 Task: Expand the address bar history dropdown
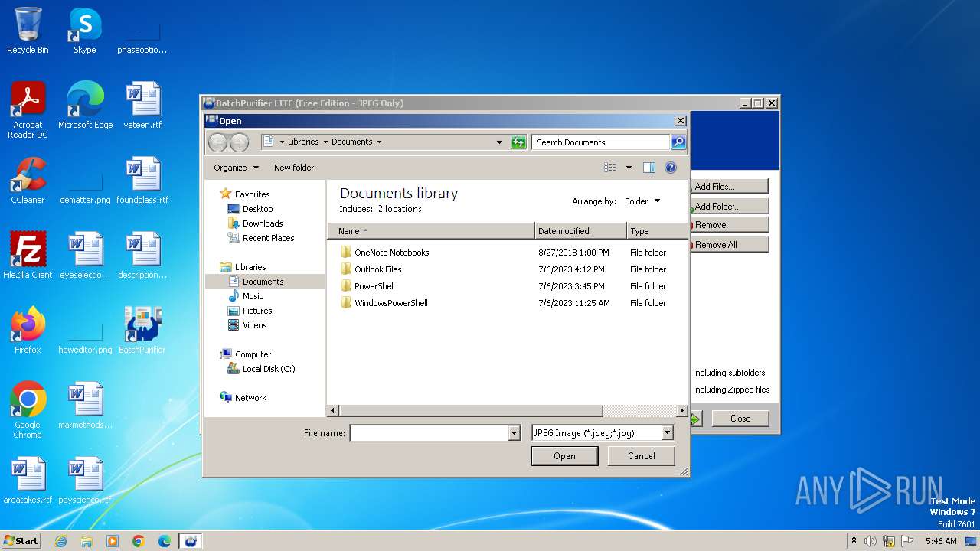coord(500,142)
